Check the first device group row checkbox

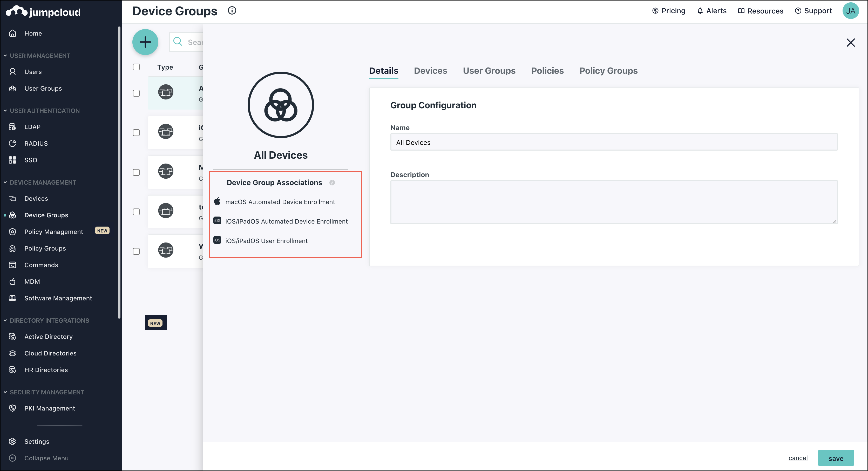coord(136,93)
